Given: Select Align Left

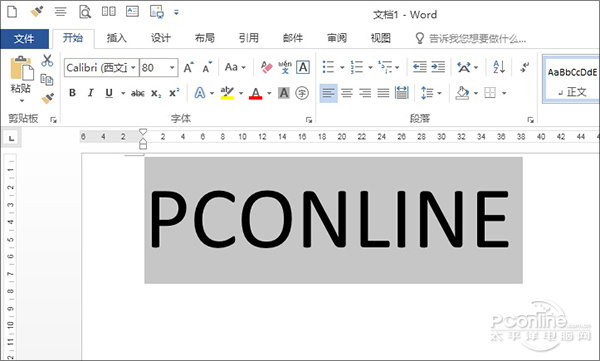Looking at the screenshot, I should (328, 93).
